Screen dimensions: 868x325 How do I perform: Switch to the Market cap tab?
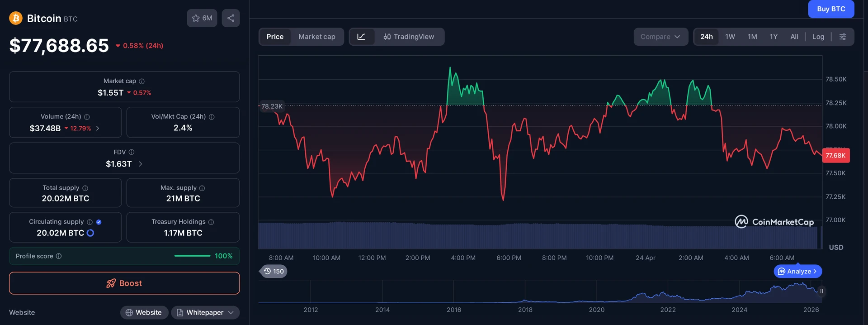(x=317, y=37)
